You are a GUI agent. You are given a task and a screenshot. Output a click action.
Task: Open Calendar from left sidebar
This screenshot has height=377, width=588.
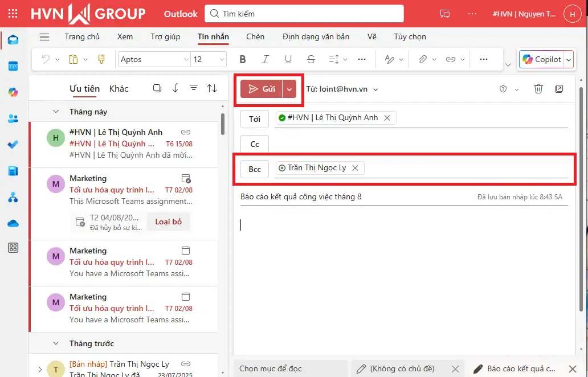(13, 66)
